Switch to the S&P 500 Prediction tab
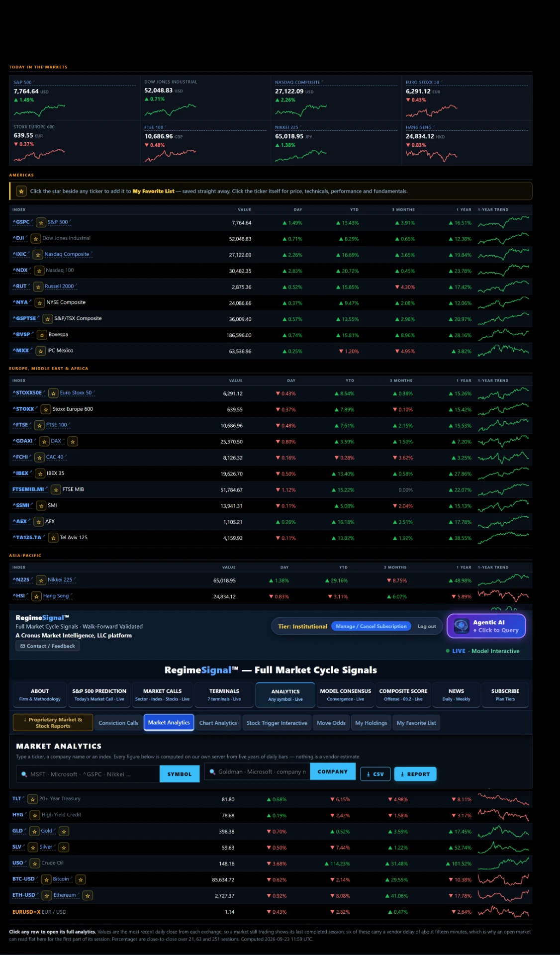Viewport: 560px width, 955px height. [x=99, y=694]
